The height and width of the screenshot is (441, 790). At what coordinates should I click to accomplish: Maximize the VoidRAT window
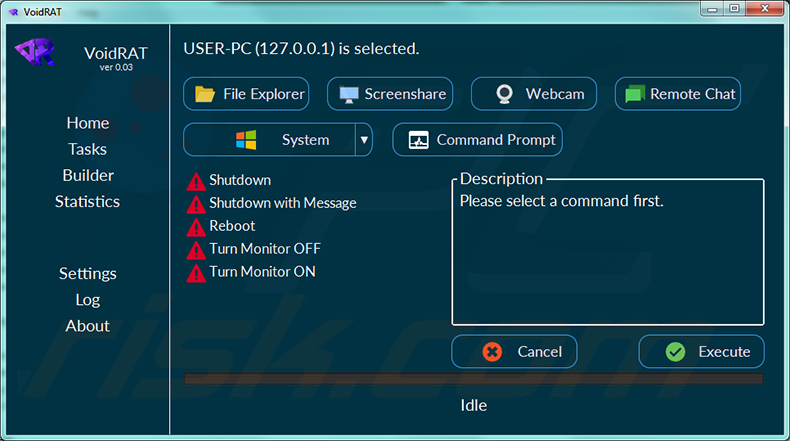(734, 9)
